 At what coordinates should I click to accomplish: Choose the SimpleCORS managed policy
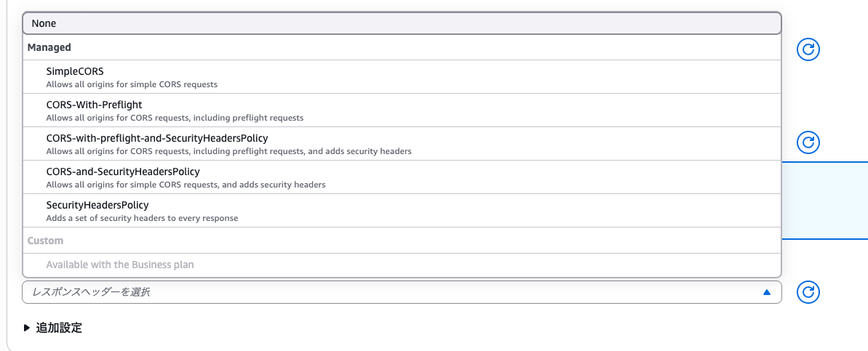pos(75,71)
